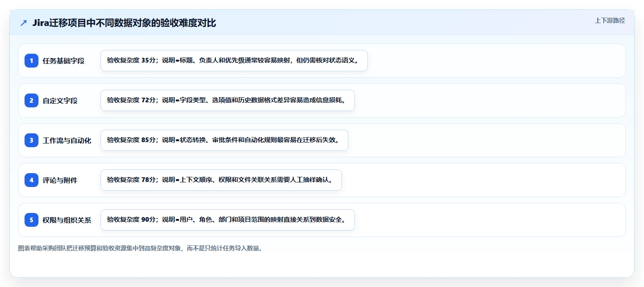644x287 pixels.
Task: Click the 任务基础字段 label
Action: click(x=63, y=61)
